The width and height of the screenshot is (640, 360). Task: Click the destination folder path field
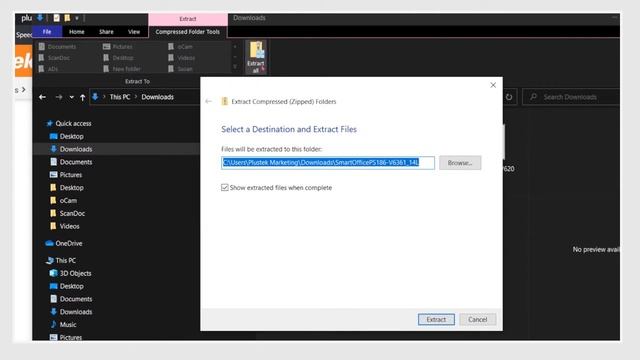click(328, 162)
